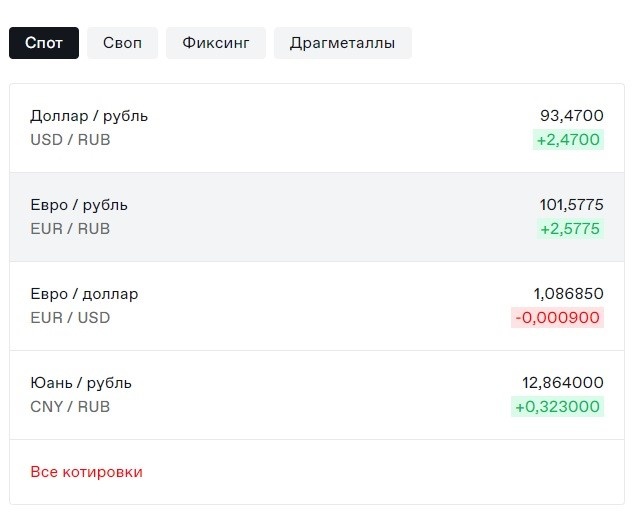Select the Спот tab
Screen dimensions: 643x524
point(44,43)
